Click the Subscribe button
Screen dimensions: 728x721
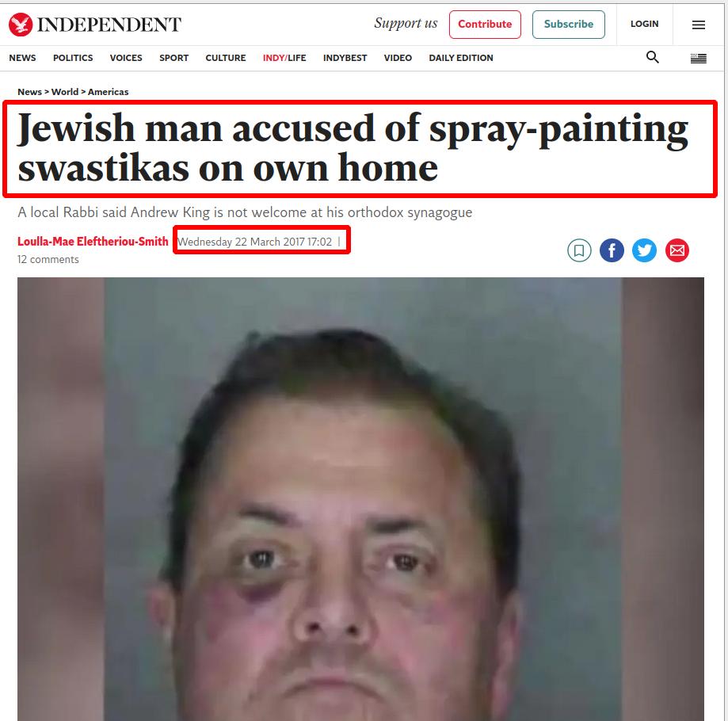click(568, 24)
